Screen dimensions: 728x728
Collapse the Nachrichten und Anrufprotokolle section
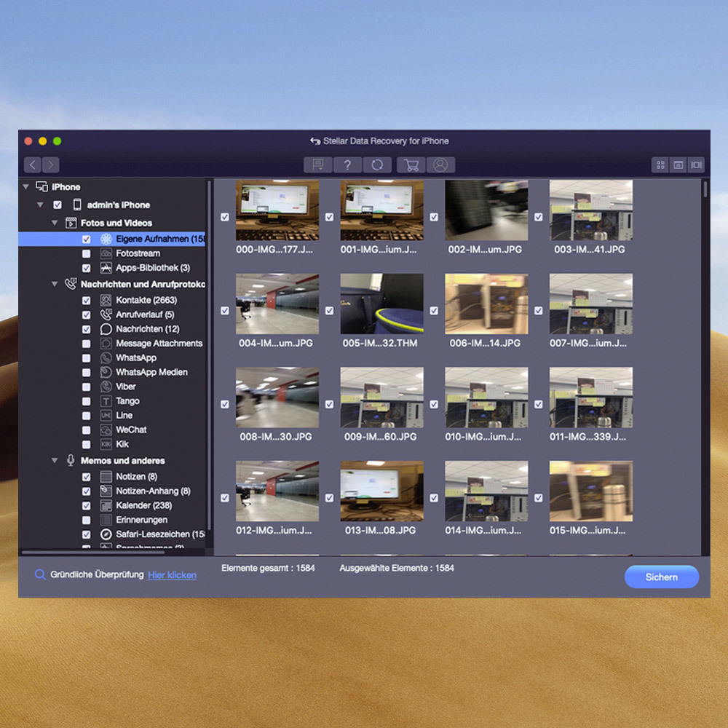[x=55, y=284]
